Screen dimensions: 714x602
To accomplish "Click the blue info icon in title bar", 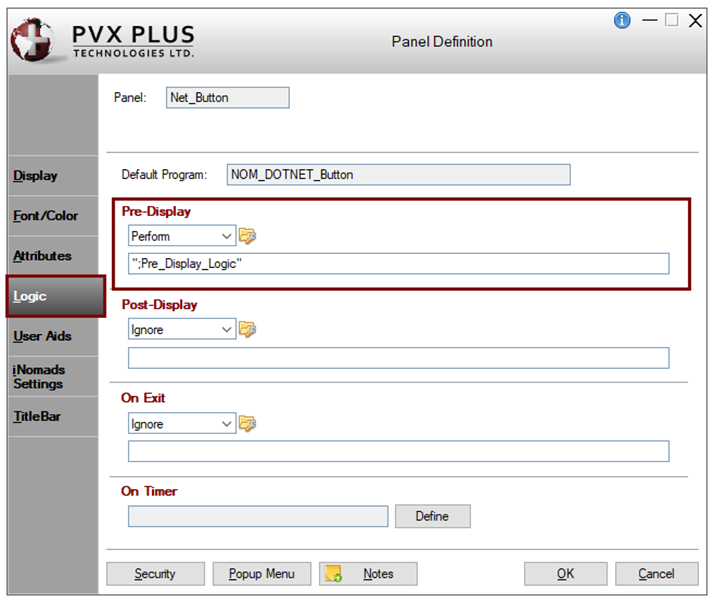I will (x=622, y=20).
